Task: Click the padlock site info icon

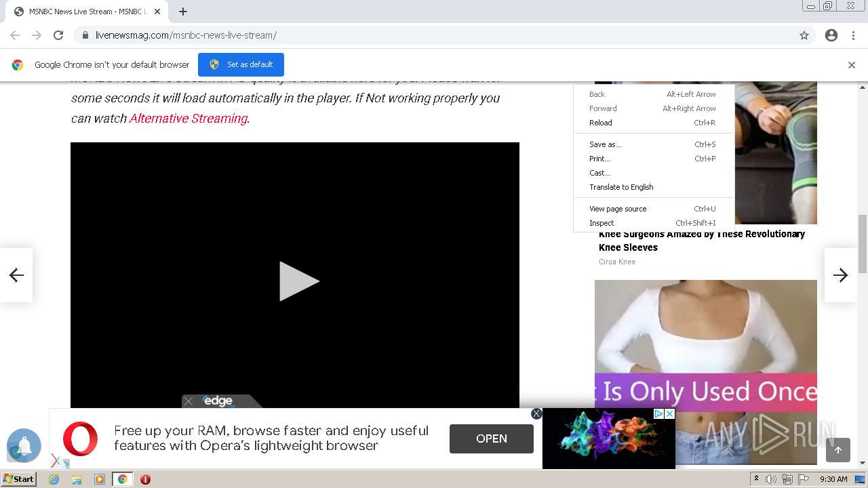Action: (85, 35)
